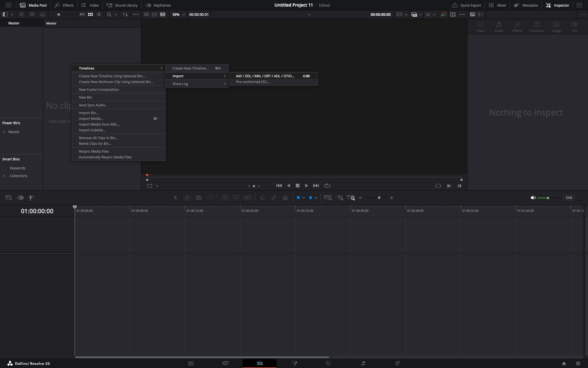
Task: Open the Sound Library panel
Action: [122, 5]
